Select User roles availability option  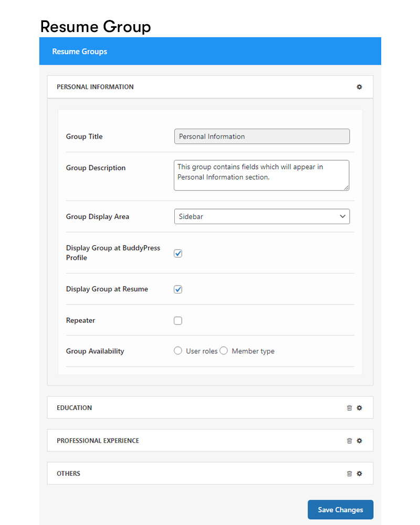(178, 351)
